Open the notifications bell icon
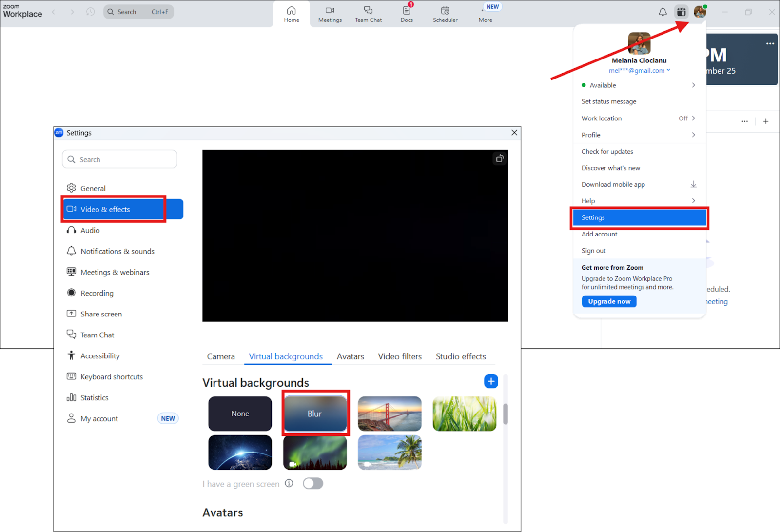This screenshot has height=532, width=780. [x=663, y=12]
